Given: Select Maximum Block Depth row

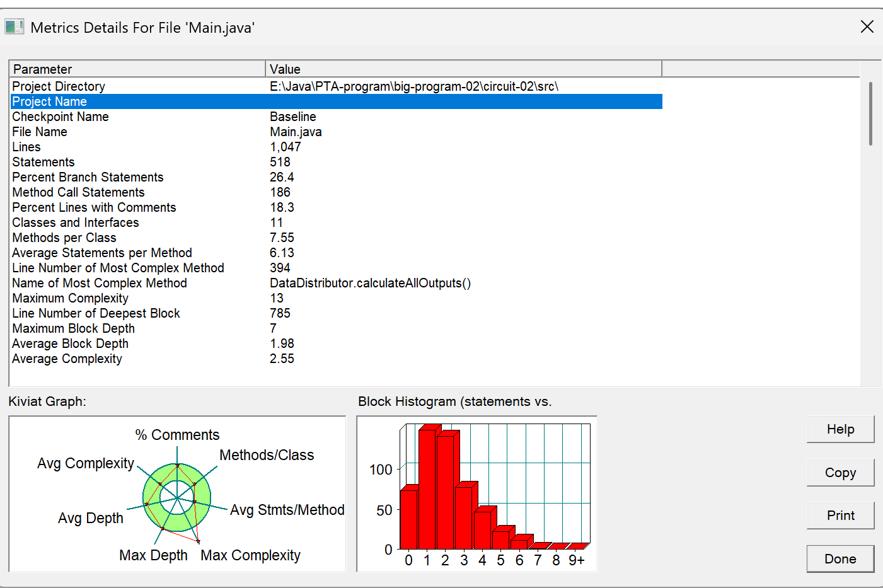Looking at the screenshot, I should click(337, 328).
